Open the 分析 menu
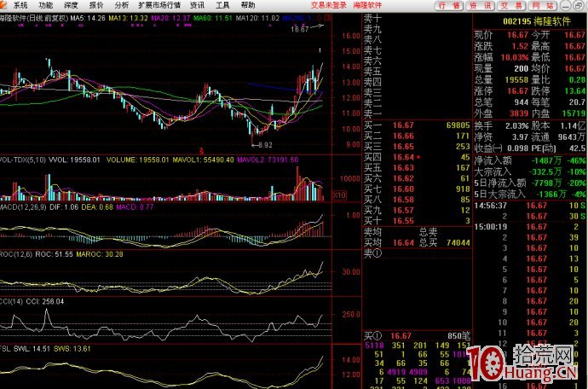The height and width of the screenshot is (389, 588). coord(122,5)
